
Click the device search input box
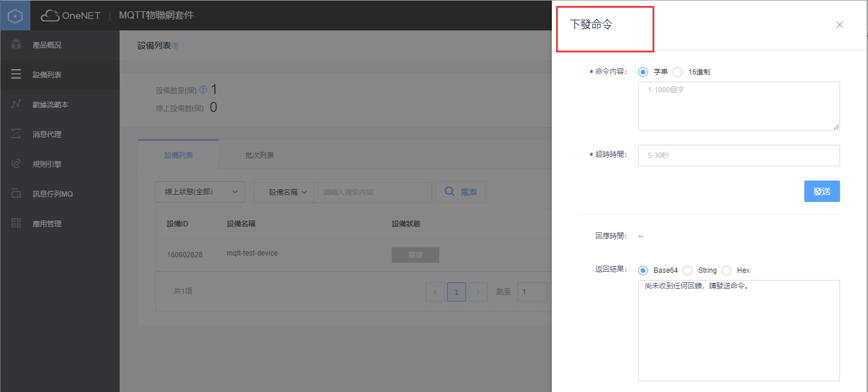[373, 192]
